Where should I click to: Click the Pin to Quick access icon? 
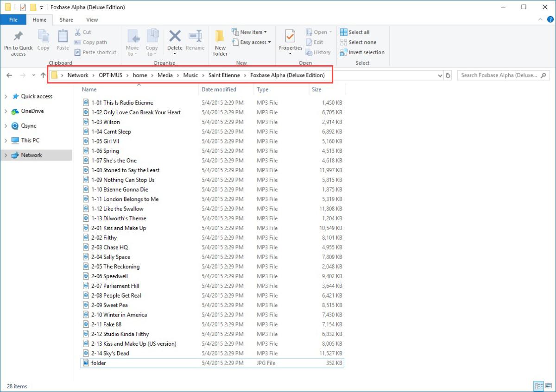coord(18,36)
